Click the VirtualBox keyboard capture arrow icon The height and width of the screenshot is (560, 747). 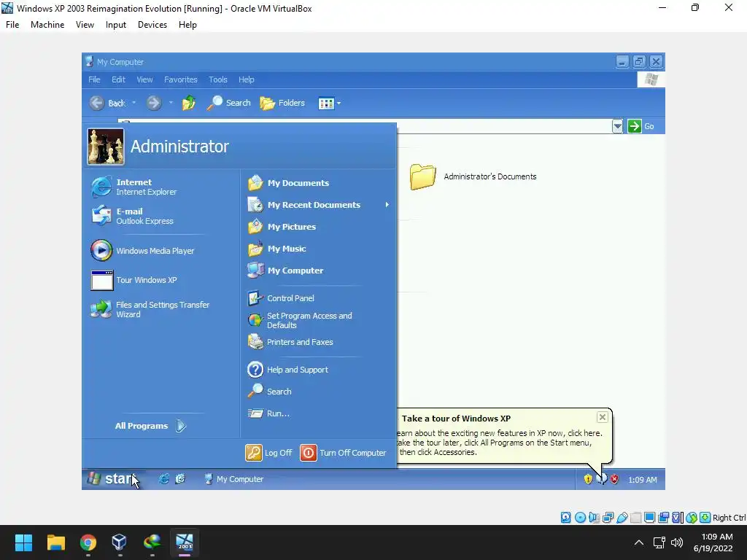pyautogui.click(x=705, y=518)
